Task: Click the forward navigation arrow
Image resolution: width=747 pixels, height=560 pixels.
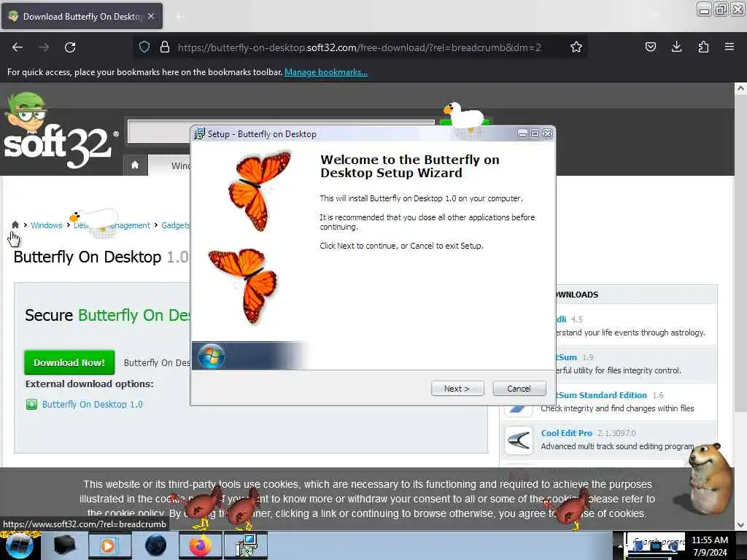Action: pyautogui.click(x=44, y=47)
